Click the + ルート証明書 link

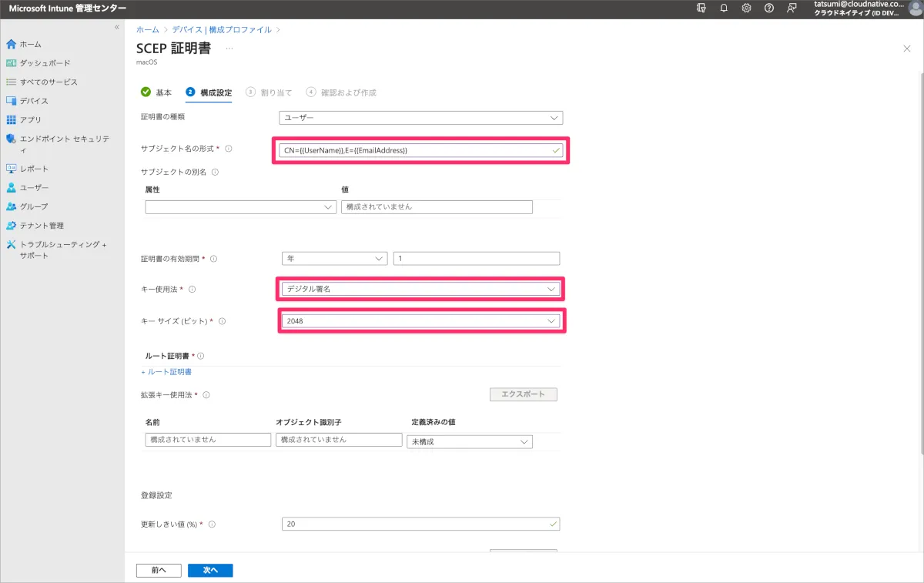(x=166, y=372)
